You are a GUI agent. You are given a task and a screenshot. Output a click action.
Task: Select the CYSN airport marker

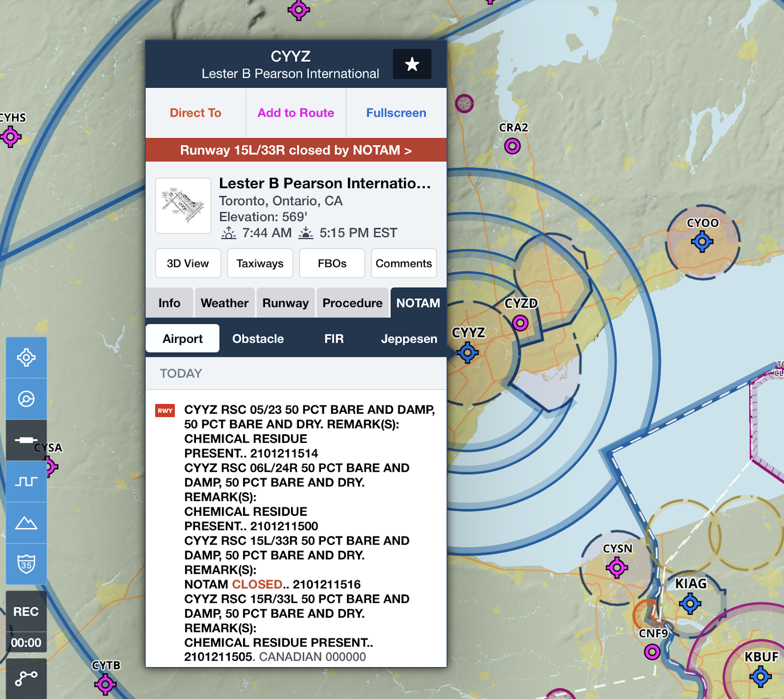[617, 568]
